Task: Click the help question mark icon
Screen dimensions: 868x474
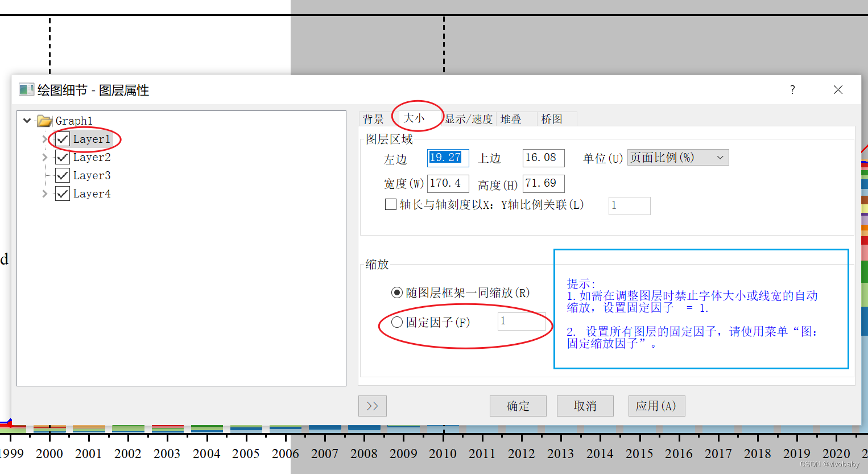Action: click(x=792, y=90)
